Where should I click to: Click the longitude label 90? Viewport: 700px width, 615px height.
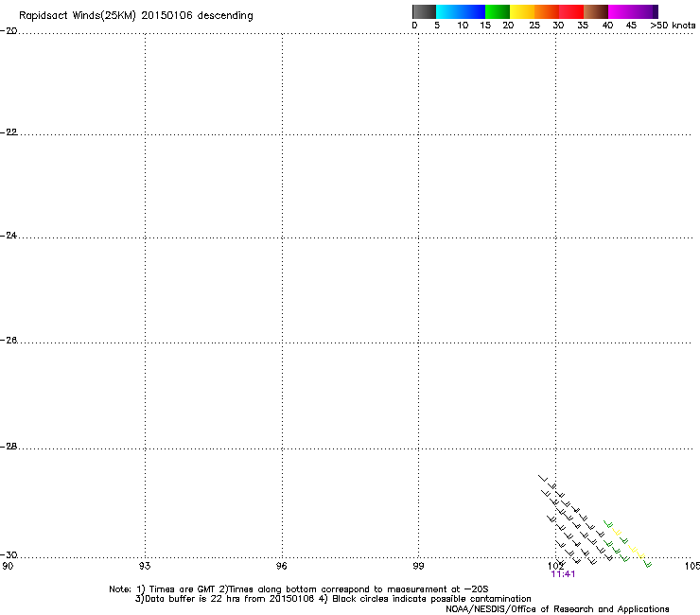point(8,566)
